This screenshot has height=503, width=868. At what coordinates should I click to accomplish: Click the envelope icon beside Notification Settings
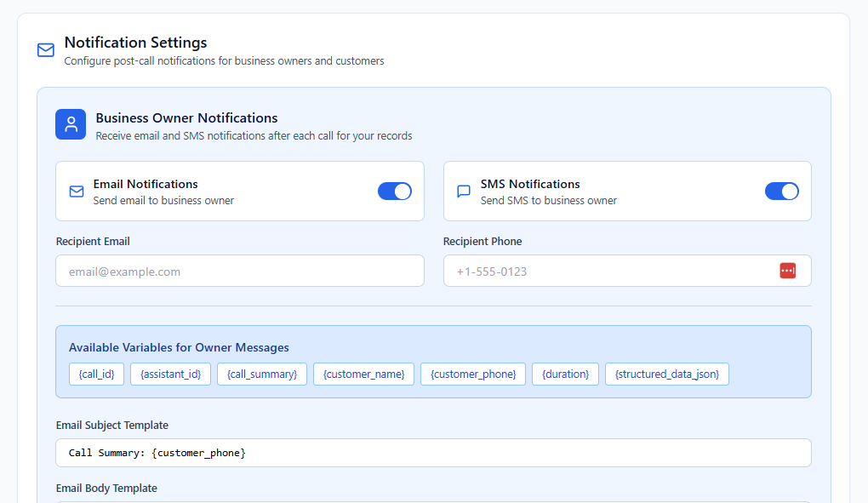coord(45,50)
